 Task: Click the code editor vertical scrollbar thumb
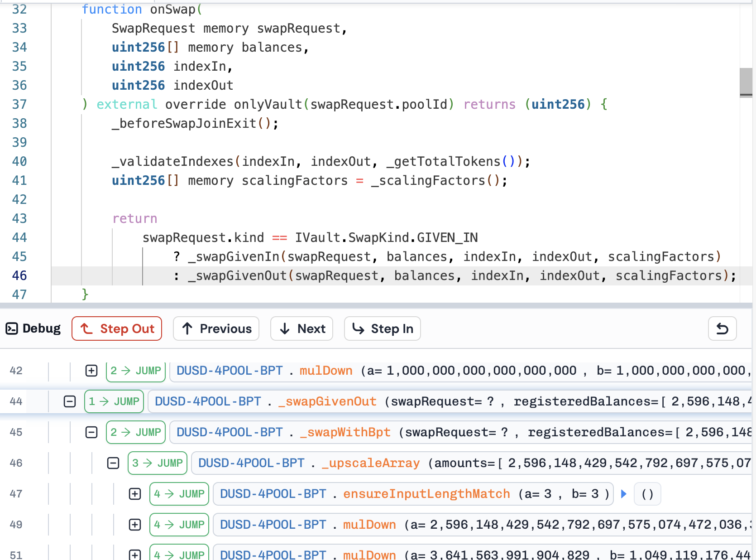point(746,82)
